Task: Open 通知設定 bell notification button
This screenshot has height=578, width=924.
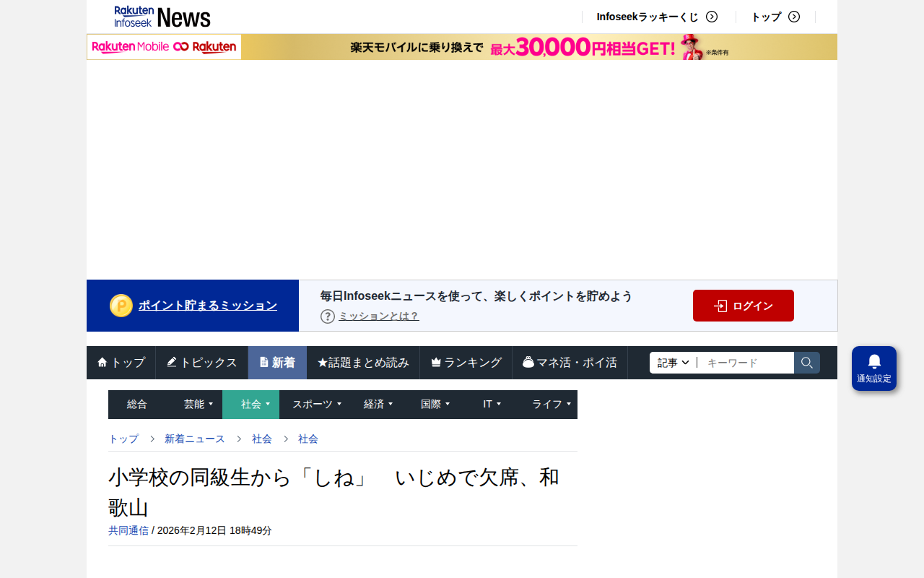Action: [874, 368]
